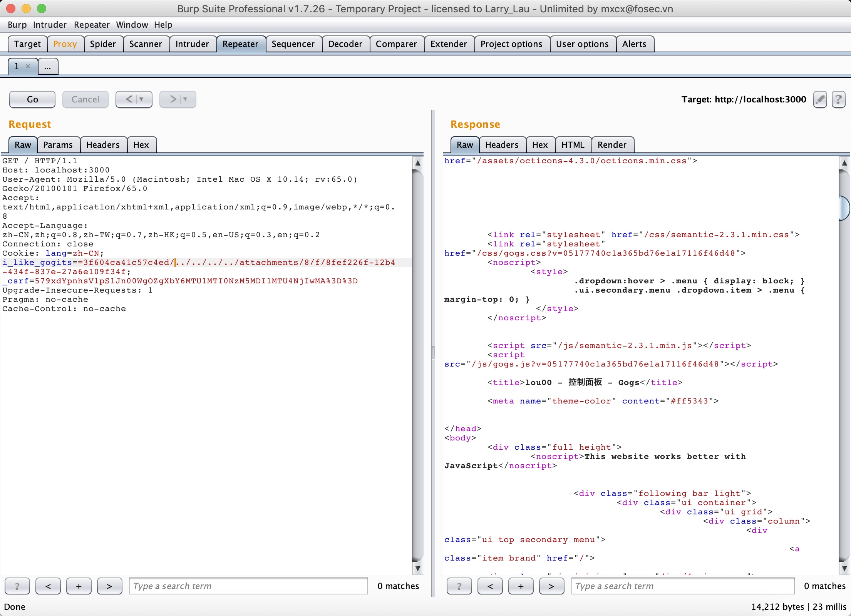The image size is (851, 616).
Task: Switch to the Proxy tab
Action: (65, 44)
